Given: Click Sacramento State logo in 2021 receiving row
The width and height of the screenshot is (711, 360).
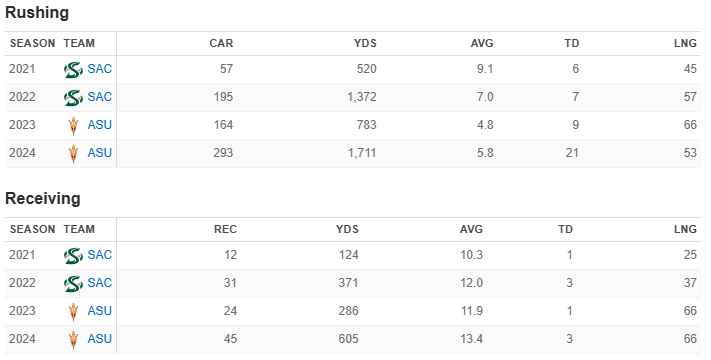Looking at the screenshot, I should 73,256.
